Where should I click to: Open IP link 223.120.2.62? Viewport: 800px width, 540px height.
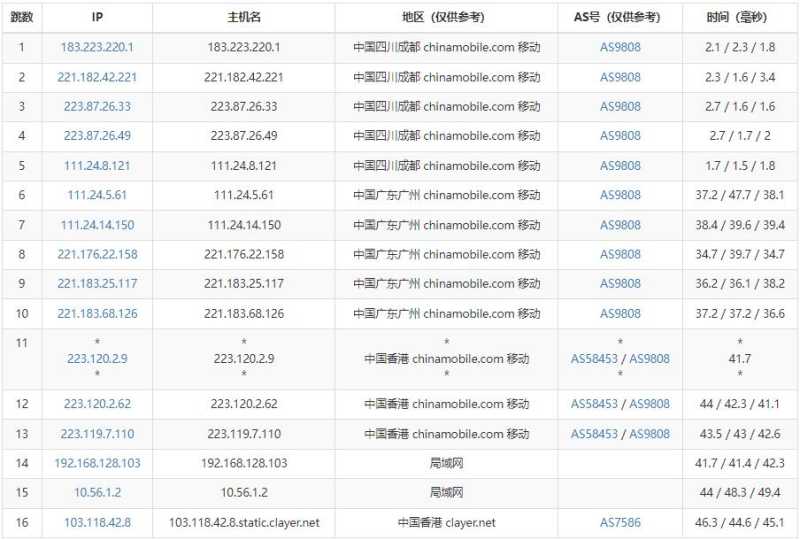click(97, 404)
